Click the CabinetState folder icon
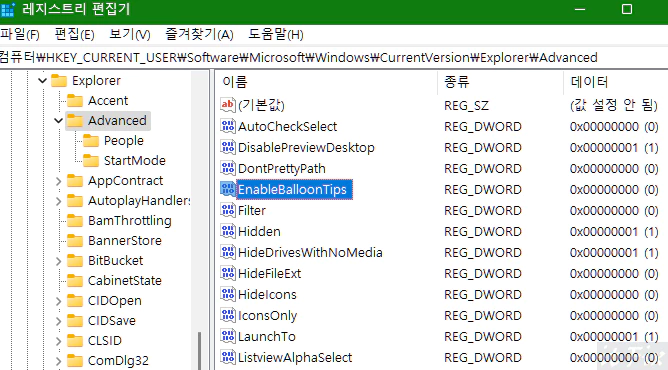 click(x=75, y=281)
